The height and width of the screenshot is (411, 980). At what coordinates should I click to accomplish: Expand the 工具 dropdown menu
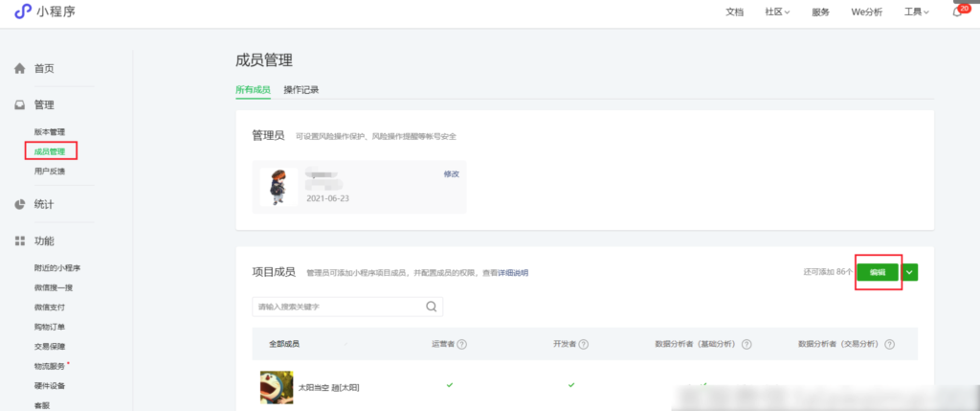tap(916, 12)
